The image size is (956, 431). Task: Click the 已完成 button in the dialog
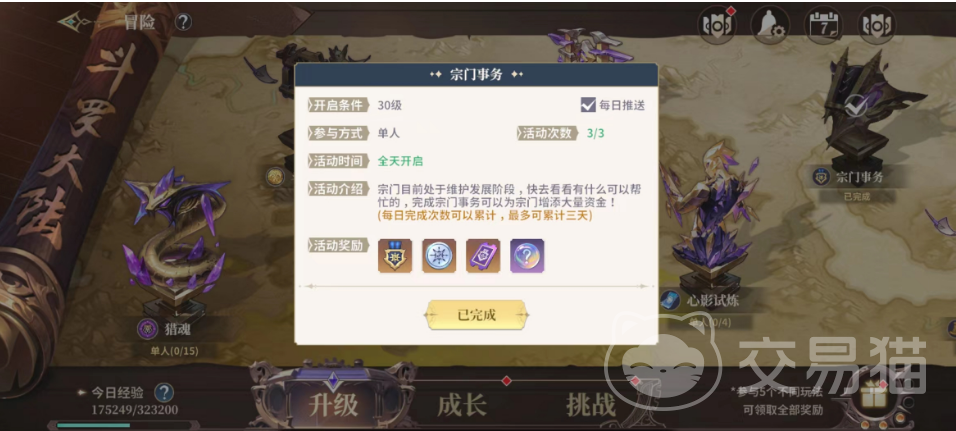pos(477,315)
